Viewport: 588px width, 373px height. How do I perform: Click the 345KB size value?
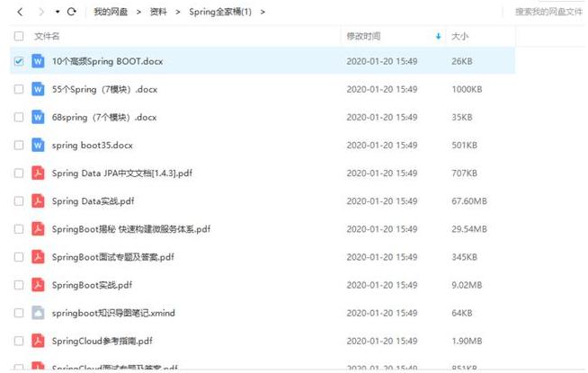tap(464, 257)
